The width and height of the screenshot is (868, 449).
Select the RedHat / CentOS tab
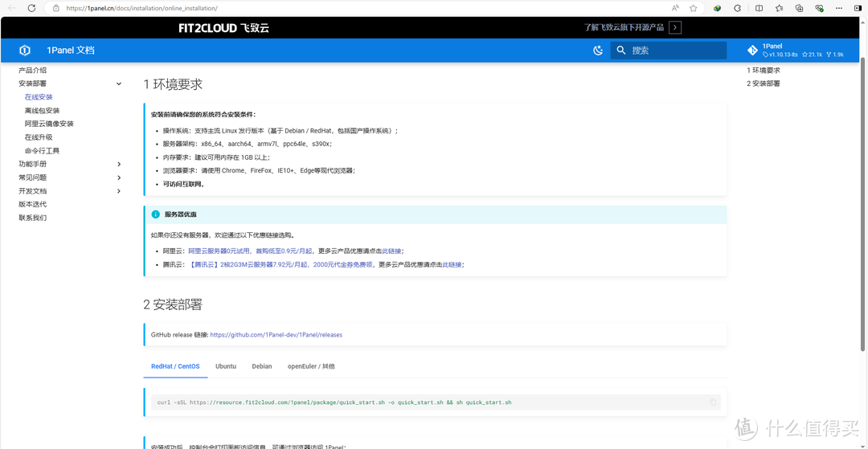[x=175, y=366]
